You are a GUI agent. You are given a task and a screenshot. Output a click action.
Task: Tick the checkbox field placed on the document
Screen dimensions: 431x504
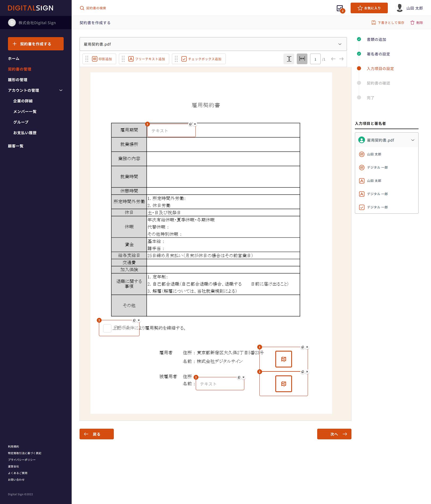[107, 328]
